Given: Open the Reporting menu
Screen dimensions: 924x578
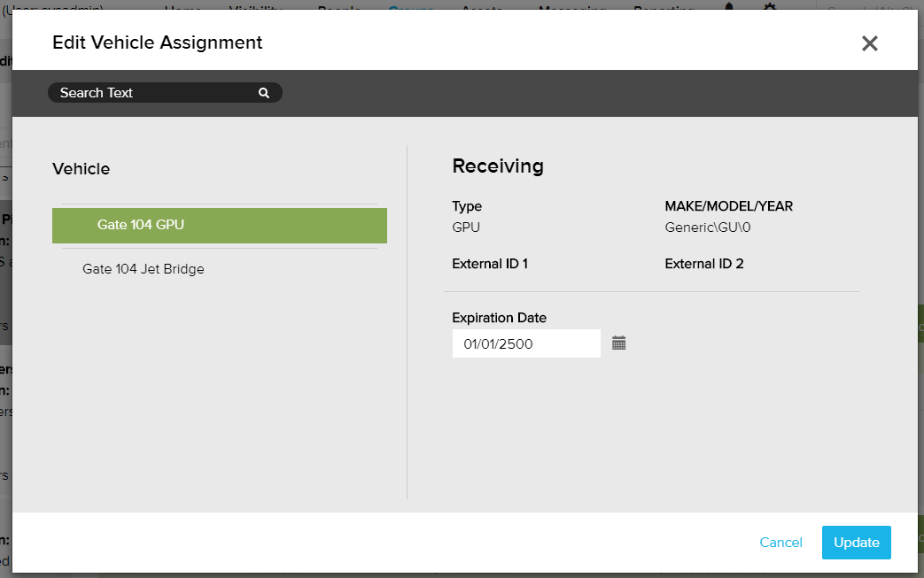Looking at the screenshot, I should click(665, 7).
